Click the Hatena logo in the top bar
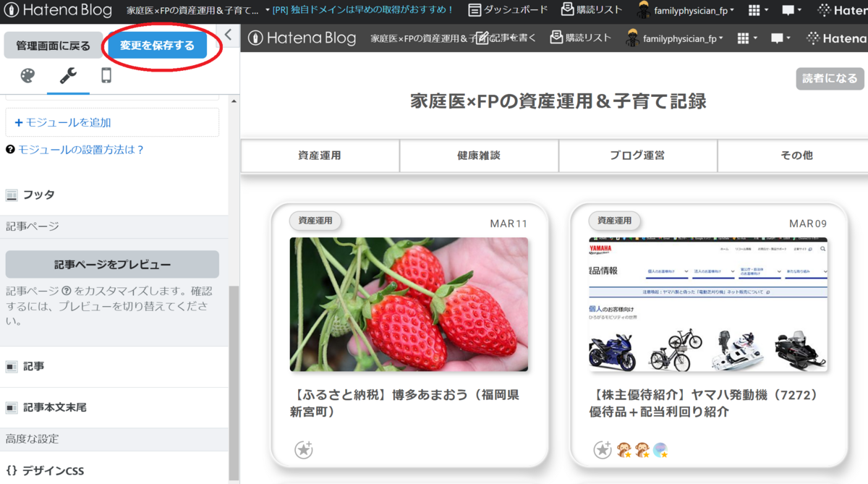The image size is (868, 484). [842, 10]
